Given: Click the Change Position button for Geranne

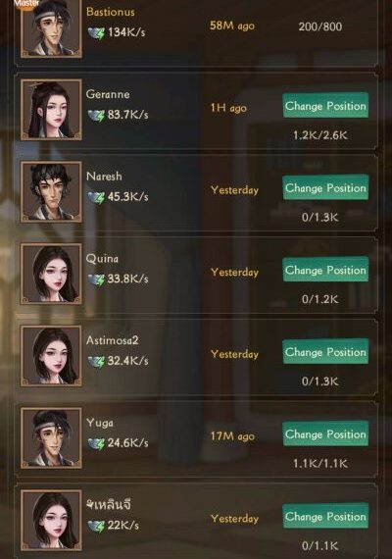Looking at the screenshot, I should coord(325,106).
